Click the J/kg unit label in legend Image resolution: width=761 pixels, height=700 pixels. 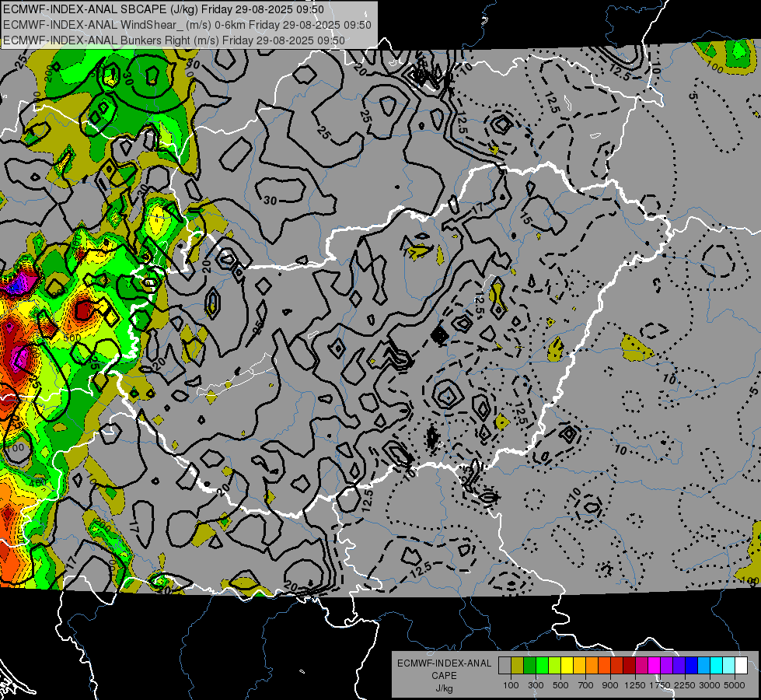click(x=444, y=688)
